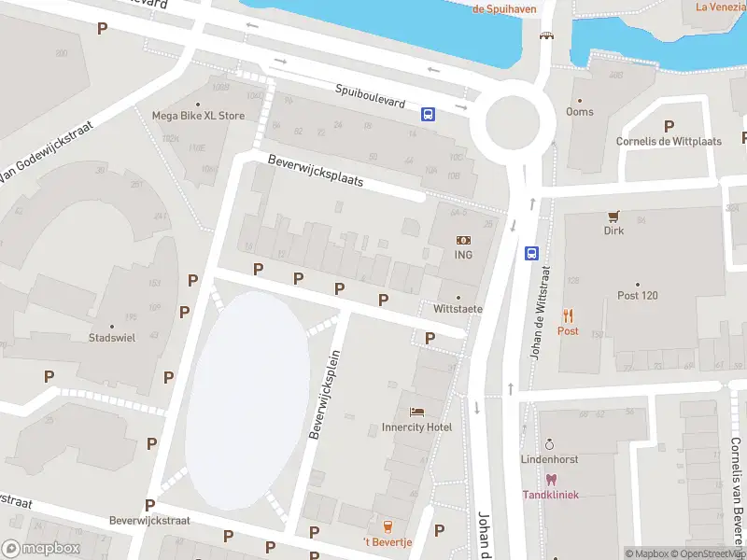
Task: Select the Post restaurant fork-and-knife icon
Action: [x=568, y=315]
